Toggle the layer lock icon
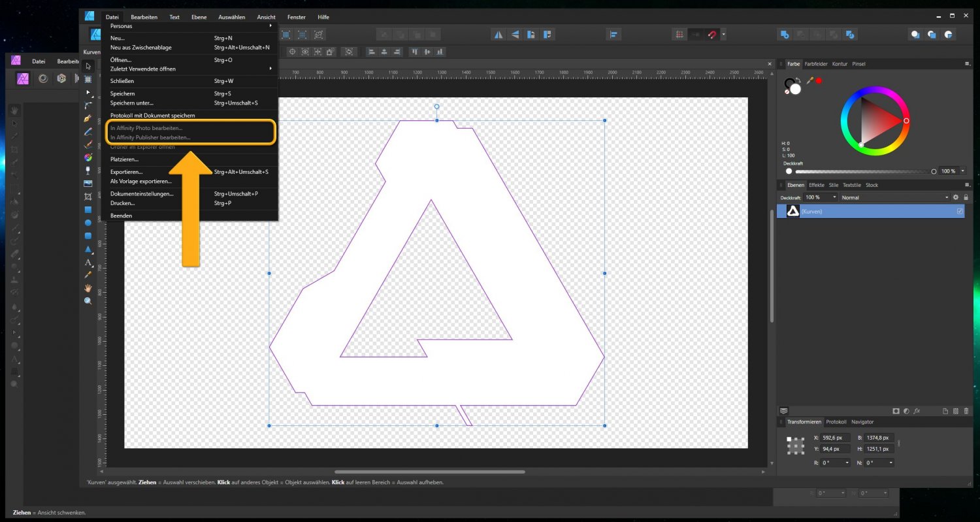 [966, 197]
